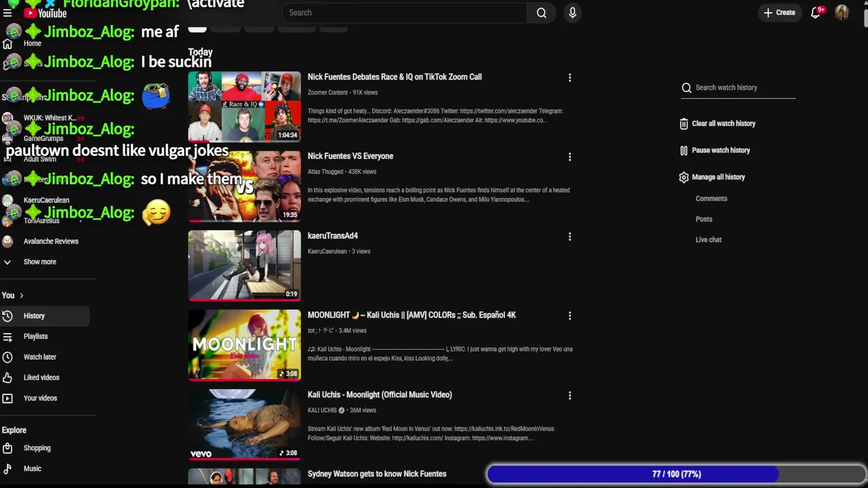The width and height of the screenshot is (868, 488).
Task: Open options for kaeruTransAd4 video
Action: 570,237
